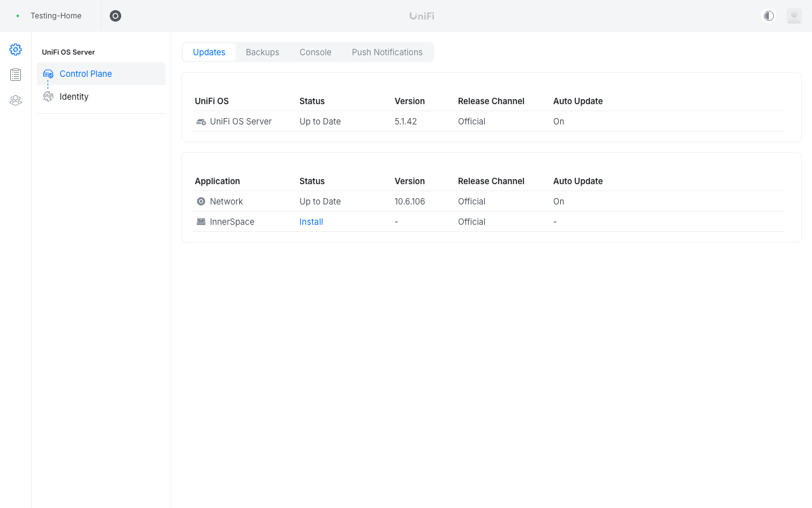Click Up to Date status for Network
Image resolution: width=812 pixels, height=508 pixels.
tap(320, 201)
